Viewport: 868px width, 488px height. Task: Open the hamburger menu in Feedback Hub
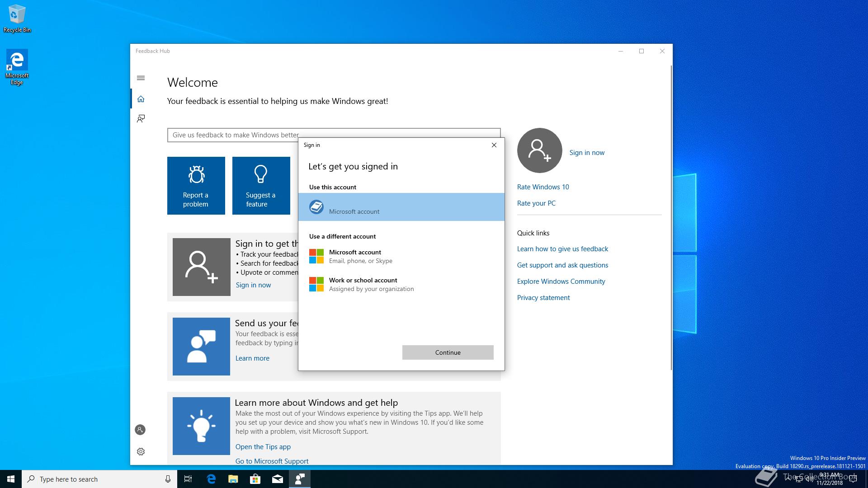tap(141, 78)
